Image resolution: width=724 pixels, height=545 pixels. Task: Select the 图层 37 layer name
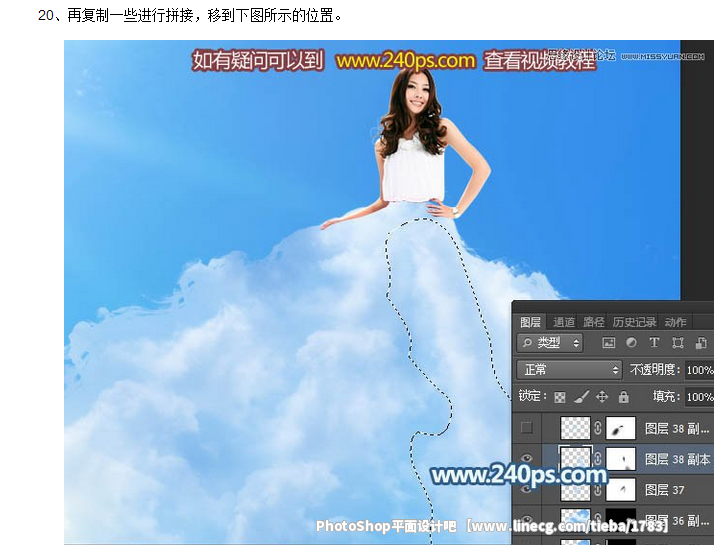[x=664, y=490]
